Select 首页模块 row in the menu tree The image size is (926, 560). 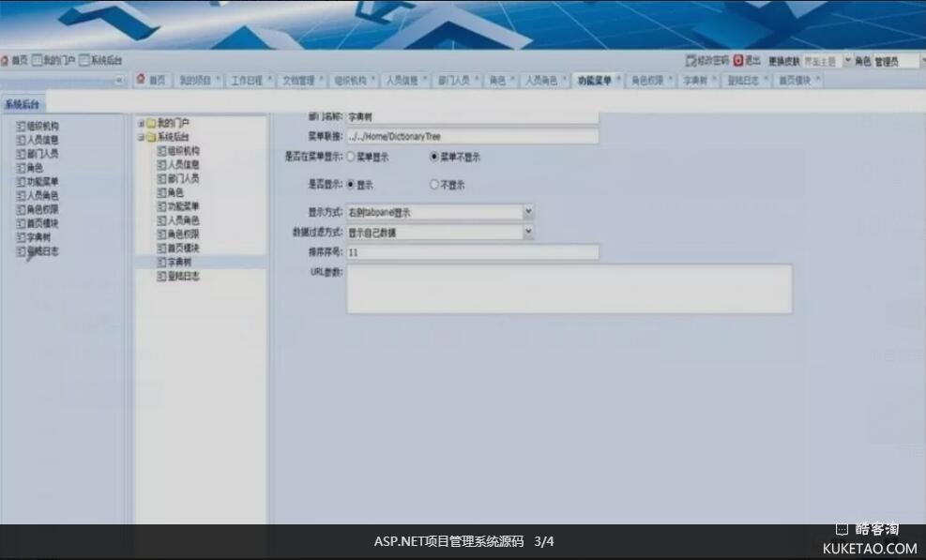point(201,248)
